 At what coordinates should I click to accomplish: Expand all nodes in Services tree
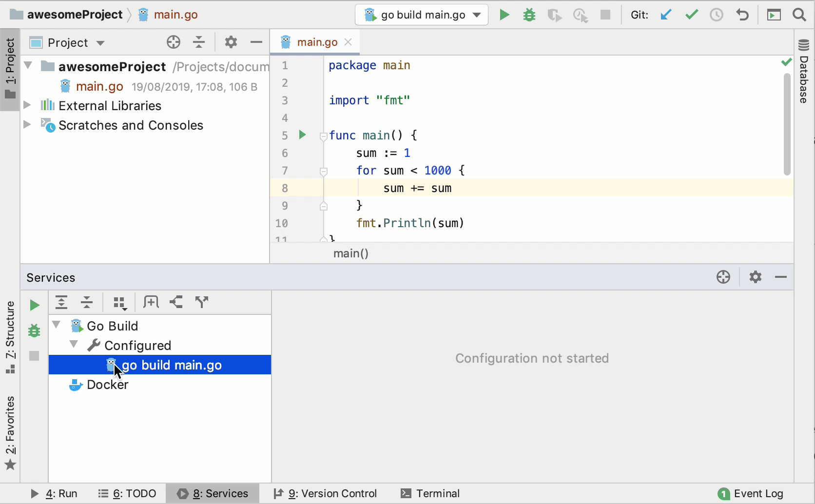pyautogui.click(x=61, y=302)
